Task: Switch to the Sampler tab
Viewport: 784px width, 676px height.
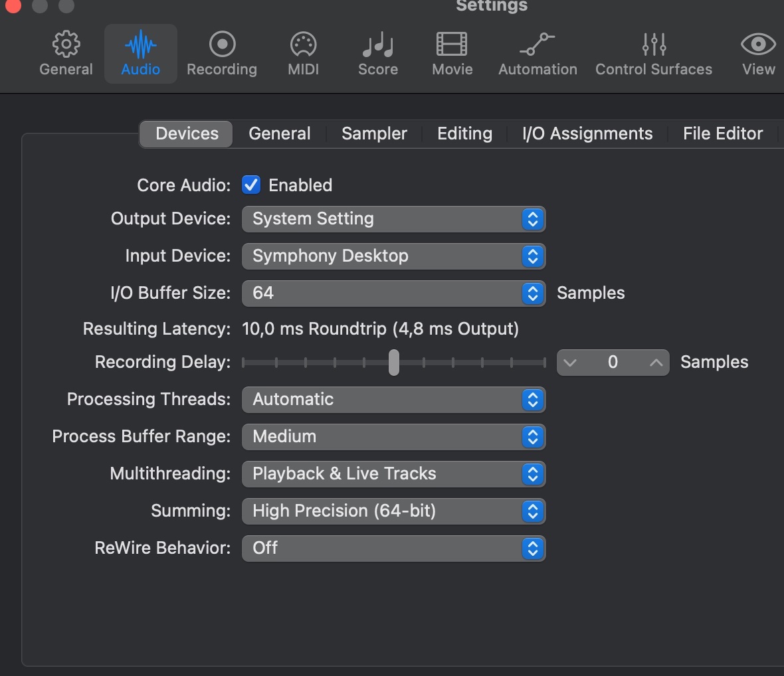Action: (x=374, y=133)
